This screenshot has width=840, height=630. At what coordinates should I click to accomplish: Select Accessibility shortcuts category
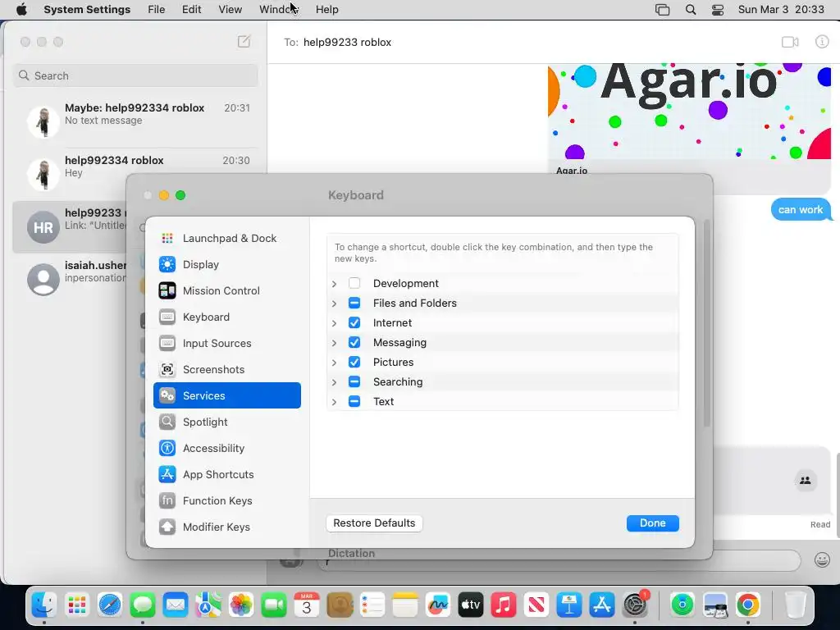coord(227,449)
